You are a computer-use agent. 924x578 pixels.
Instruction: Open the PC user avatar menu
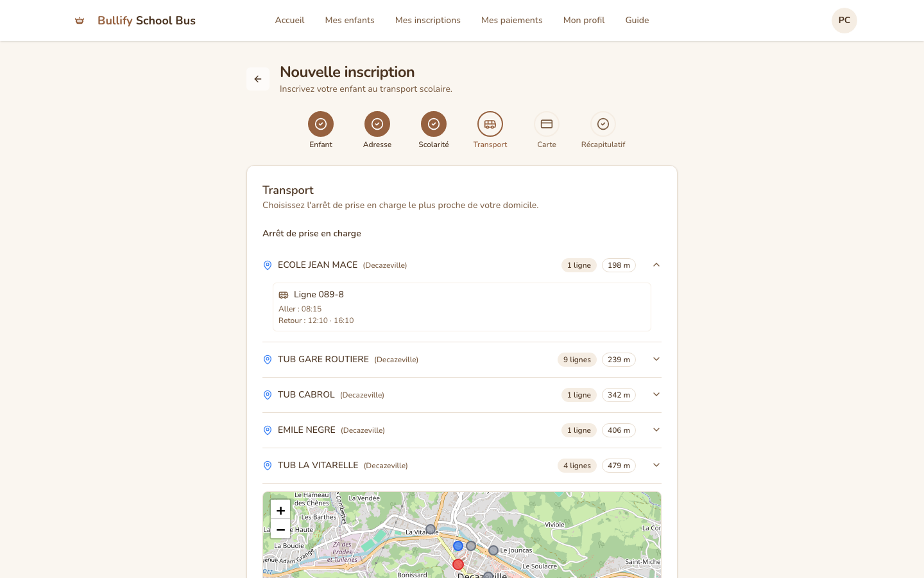click(844, 21)
